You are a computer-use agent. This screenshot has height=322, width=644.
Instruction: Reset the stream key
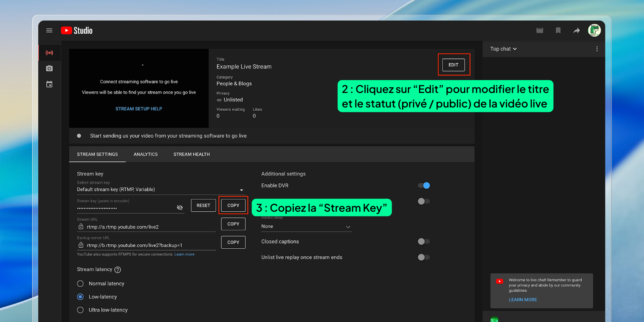(203, 205)
